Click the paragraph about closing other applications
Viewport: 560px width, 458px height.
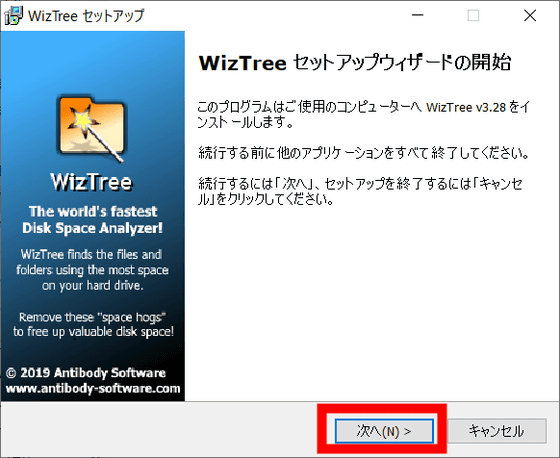click(x=364, y=153)
